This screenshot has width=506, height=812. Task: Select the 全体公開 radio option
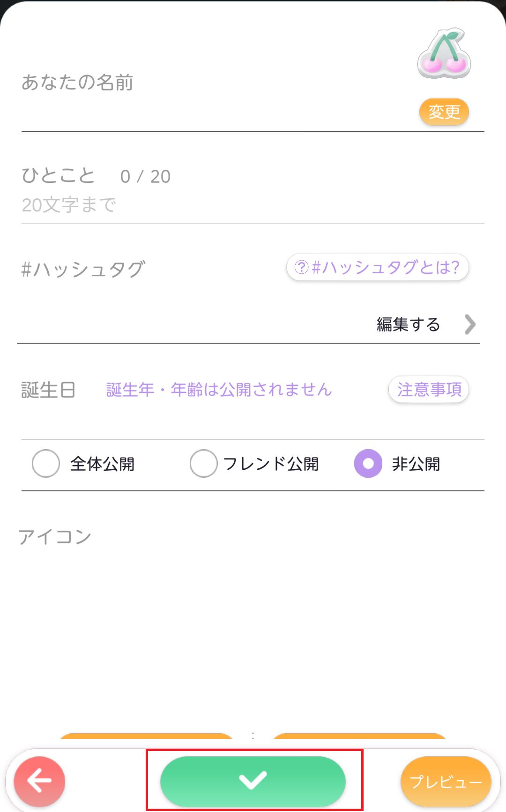point(46,464)
